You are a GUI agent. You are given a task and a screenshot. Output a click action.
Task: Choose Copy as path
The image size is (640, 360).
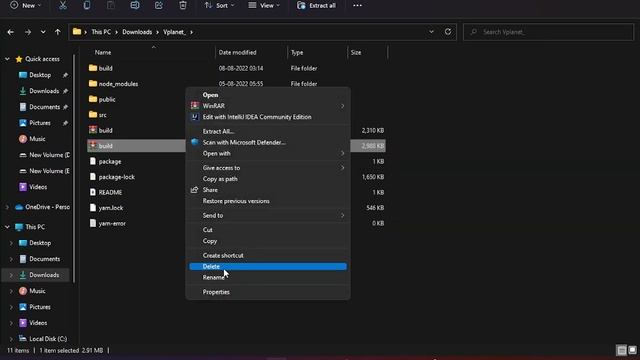[268, 179]
